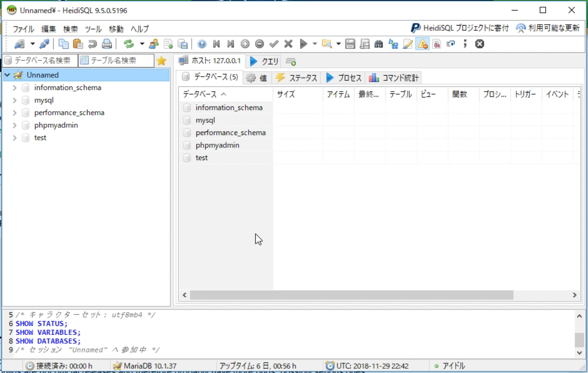The width and height of the screenshot is (588, 373).
Task: Copy data using the copy icon
Action: pos(63,44)
